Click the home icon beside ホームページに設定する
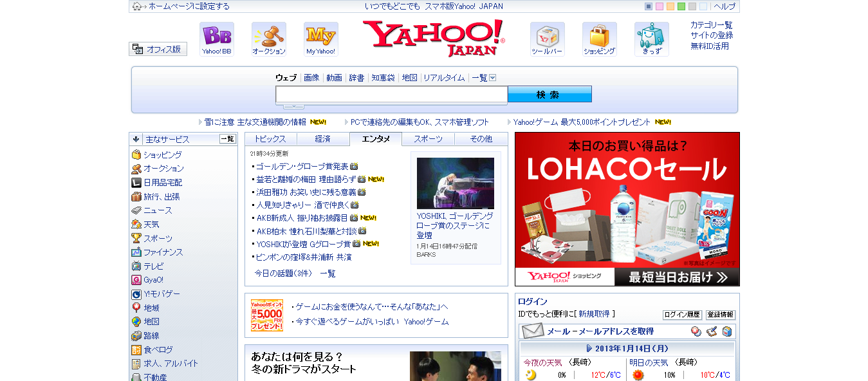Image resolution: width=868 pixels, height=381 pixels. [138, 6]
